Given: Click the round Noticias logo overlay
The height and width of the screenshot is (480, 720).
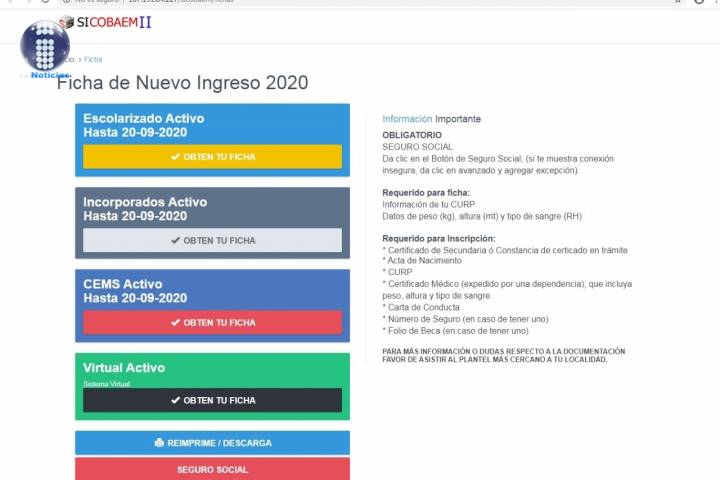Looking at the screenshot, I should coord(45,47).
